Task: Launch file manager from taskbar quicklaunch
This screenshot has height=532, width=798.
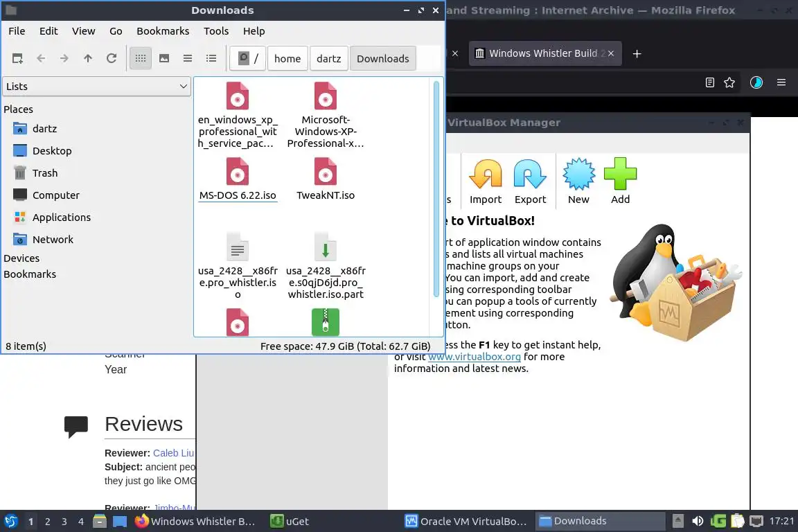Action: [100, 522]
